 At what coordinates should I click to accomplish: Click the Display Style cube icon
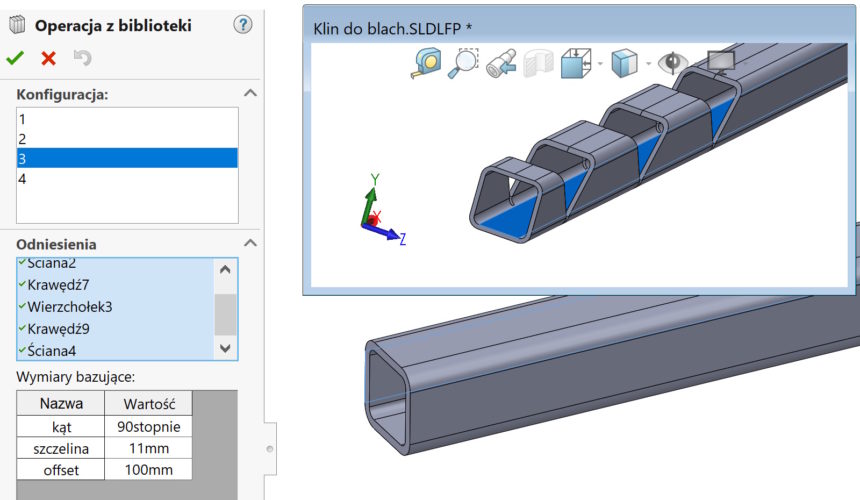click(x=625, y=64)
